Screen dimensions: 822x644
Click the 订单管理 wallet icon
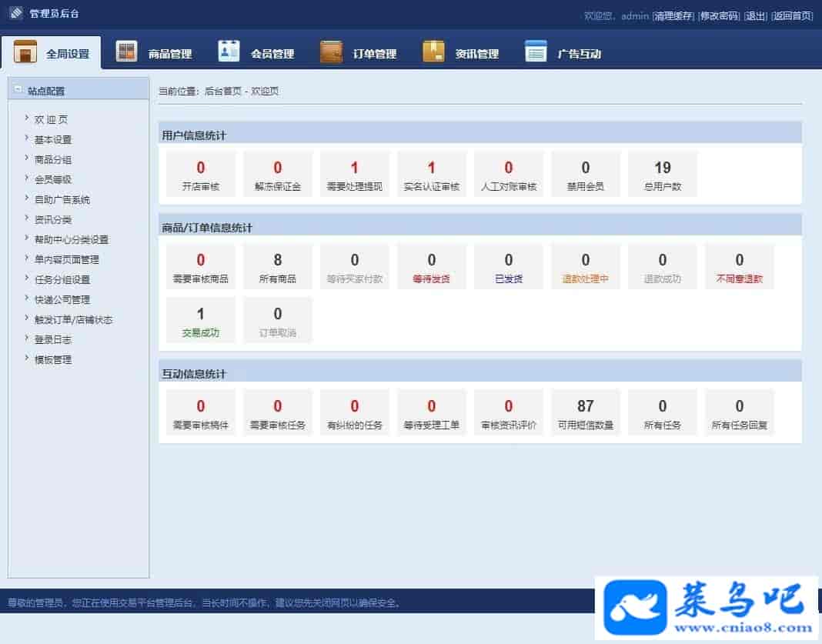pyautogui.click(x=331, y=52)
